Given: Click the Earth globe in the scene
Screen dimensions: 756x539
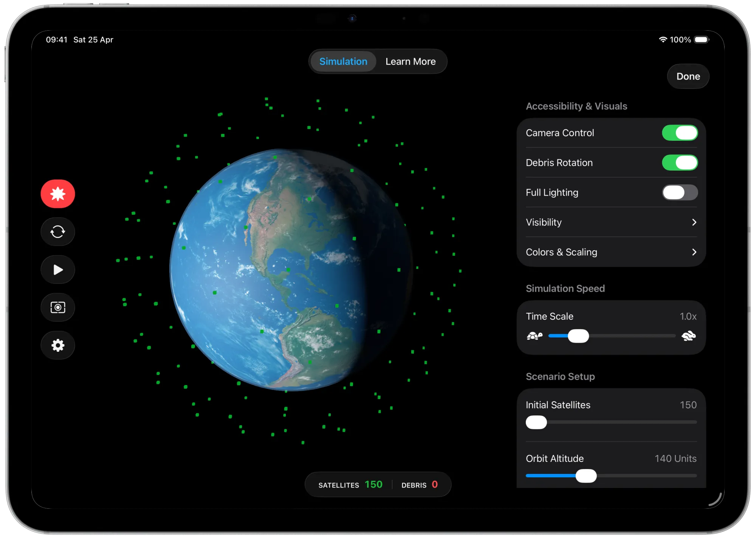Looking at the screenshot, I should pyautogui.click(x=291, y=270).
